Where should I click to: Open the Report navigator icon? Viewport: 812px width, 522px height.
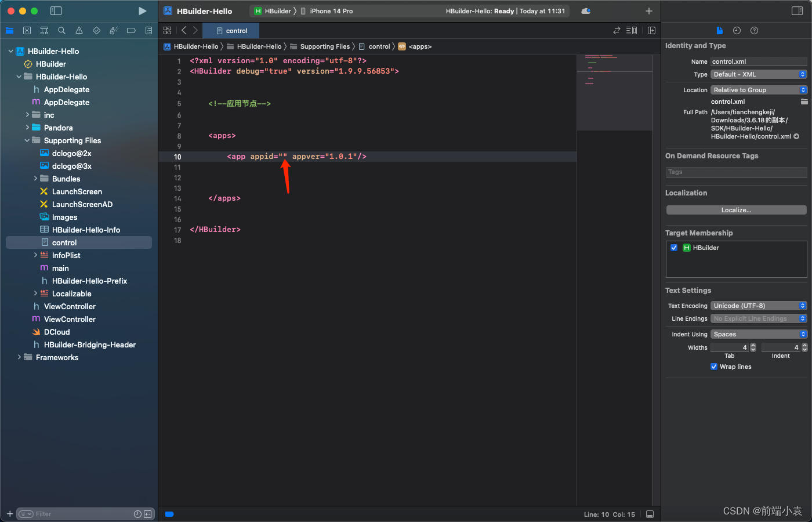click(148, 31)
